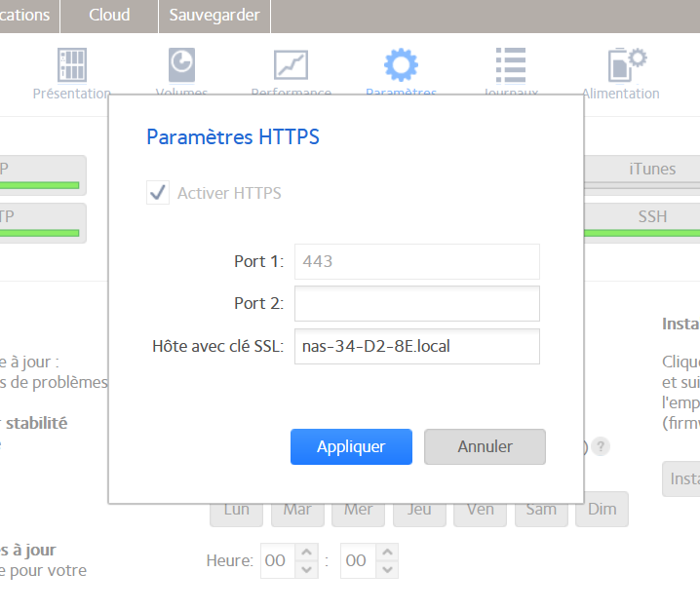Decrease the Heure hours value
Viewport: 700px width, 611px height.
[x=306, y=569]
